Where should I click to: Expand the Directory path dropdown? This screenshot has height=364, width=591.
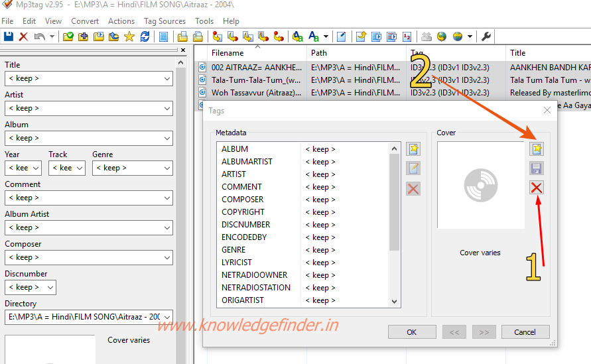[167, 317]
